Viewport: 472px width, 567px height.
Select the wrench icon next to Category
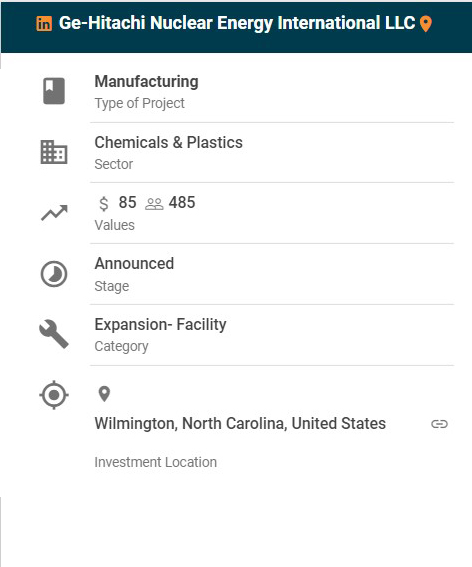tap(54, 334)
